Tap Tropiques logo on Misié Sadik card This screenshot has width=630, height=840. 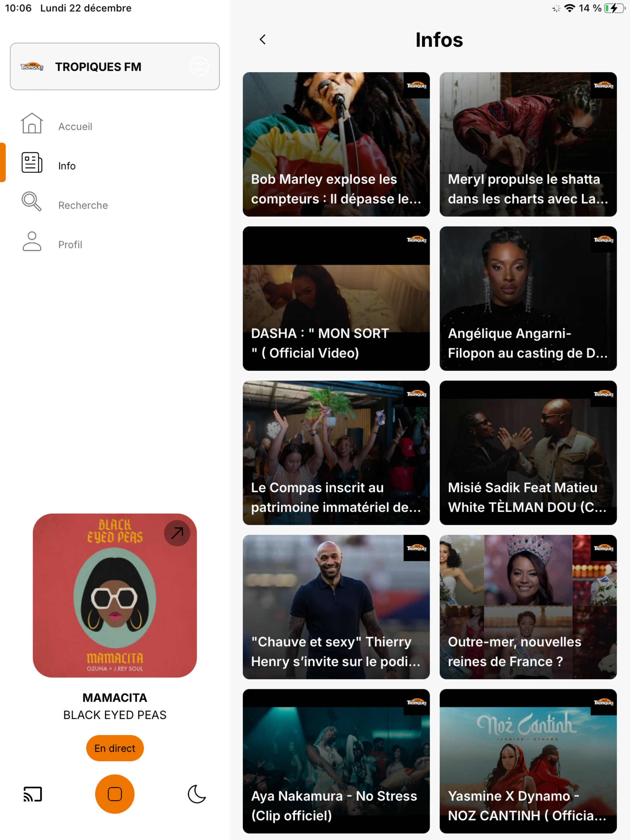pyautogui.click(x=603, y=394)
